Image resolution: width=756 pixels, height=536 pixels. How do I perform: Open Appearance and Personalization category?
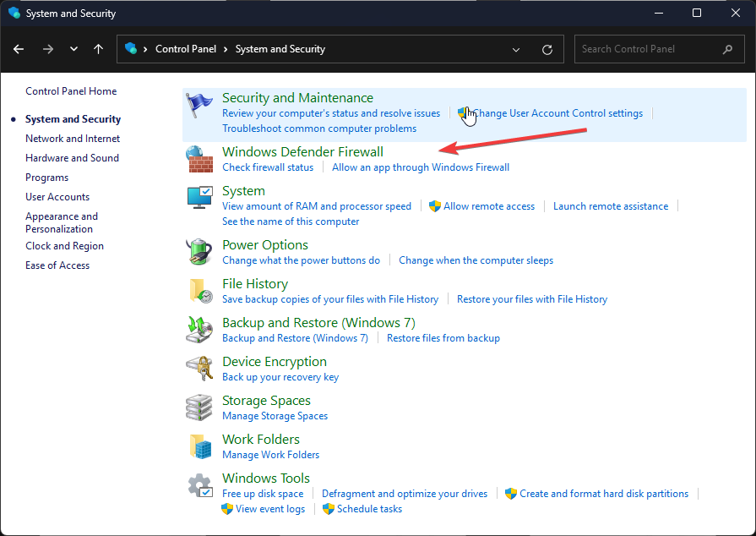pyautogui.click(x=62, y=222)
